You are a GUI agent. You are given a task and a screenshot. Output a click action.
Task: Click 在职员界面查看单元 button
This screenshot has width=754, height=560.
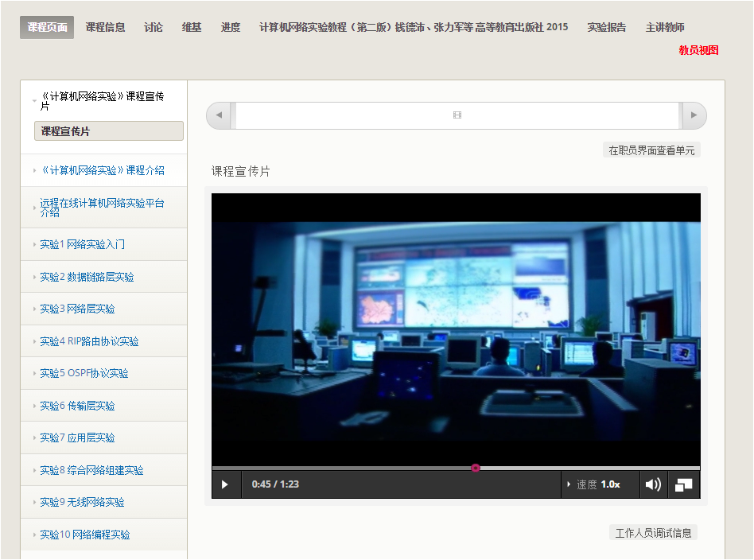coord(651,150)
